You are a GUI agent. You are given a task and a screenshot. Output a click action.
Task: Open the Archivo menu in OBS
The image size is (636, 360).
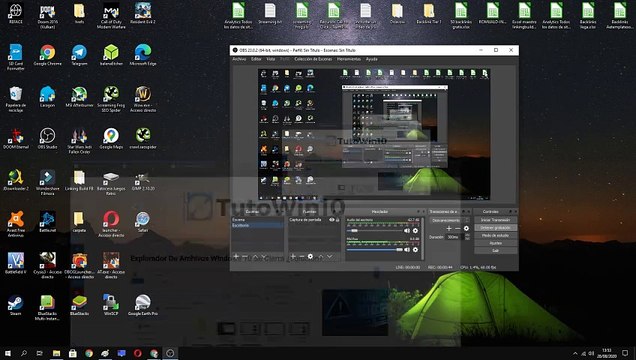(239, 59)
